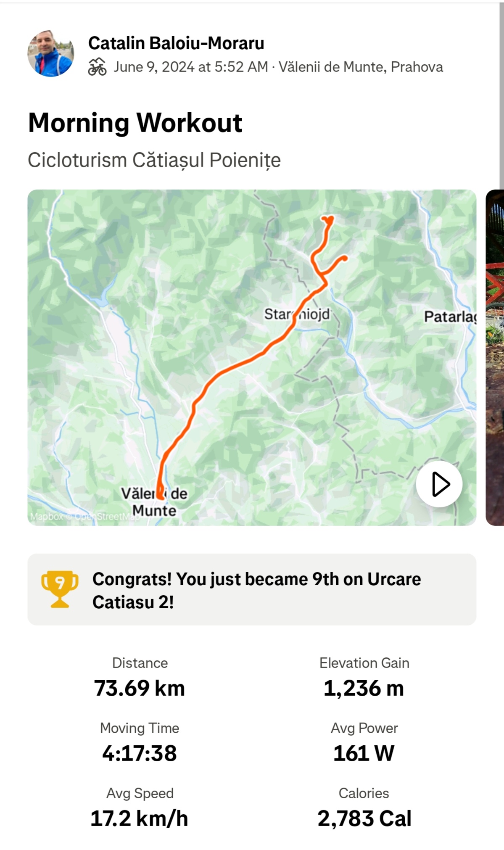Image resolution: width=504 pixels, height=850 pixels.
Task: Click the Cicloturism Cătiașul Poienițe description text
Action: (154, 160)
